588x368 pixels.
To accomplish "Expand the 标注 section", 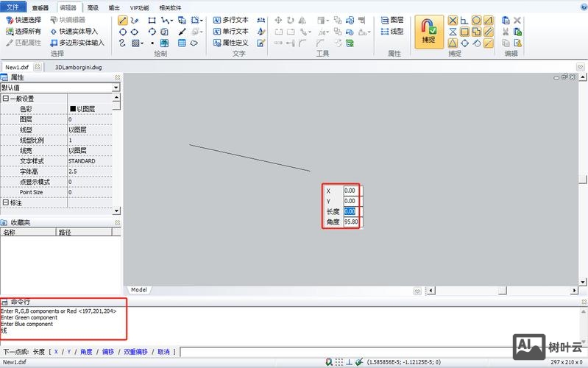I will point(5,202).
